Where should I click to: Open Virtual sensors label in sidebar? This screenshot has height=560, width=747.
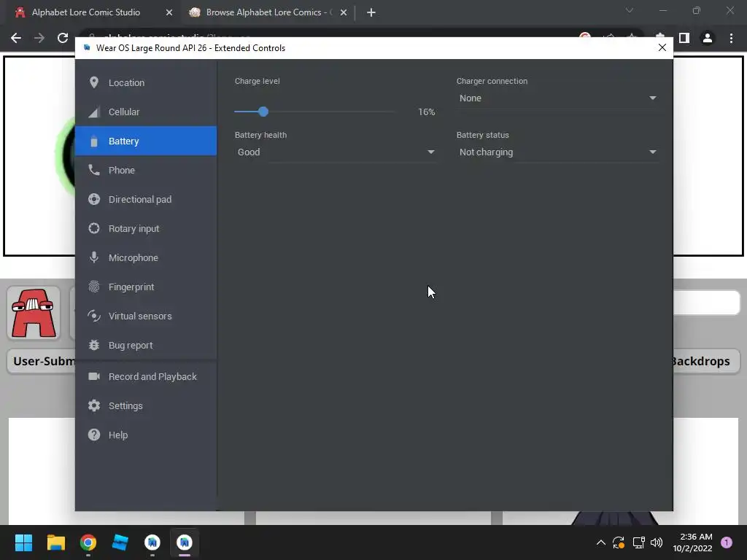[140, 316]
